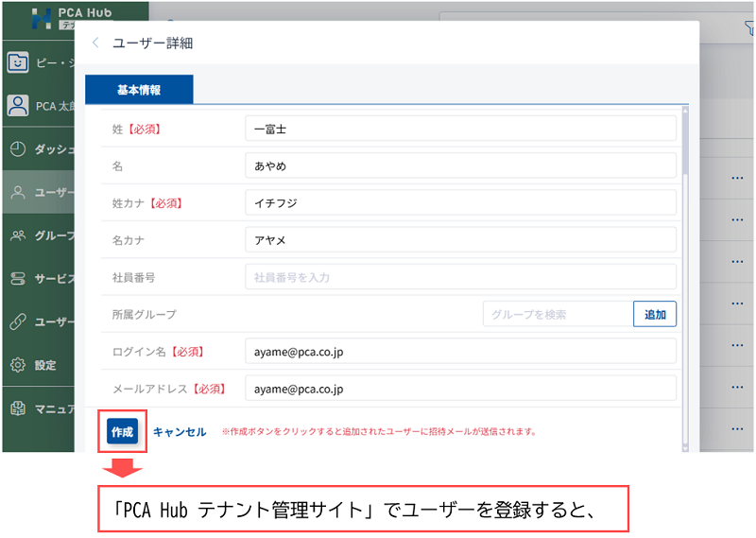Open the 設定 gear icon
Image resolution: width=756 pixels, height=538 pixels.
point(18,365)
